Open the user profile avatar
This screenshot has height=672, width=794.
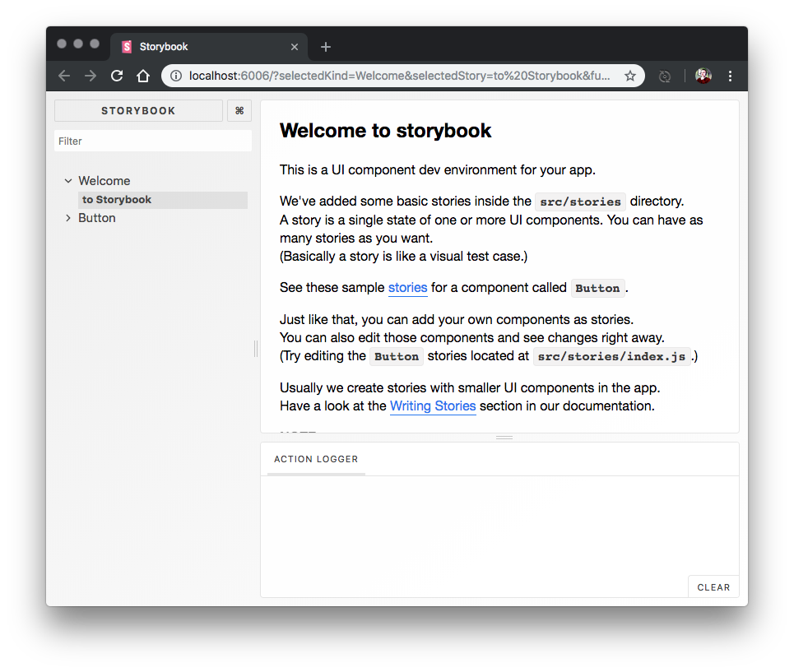point(703,76)
